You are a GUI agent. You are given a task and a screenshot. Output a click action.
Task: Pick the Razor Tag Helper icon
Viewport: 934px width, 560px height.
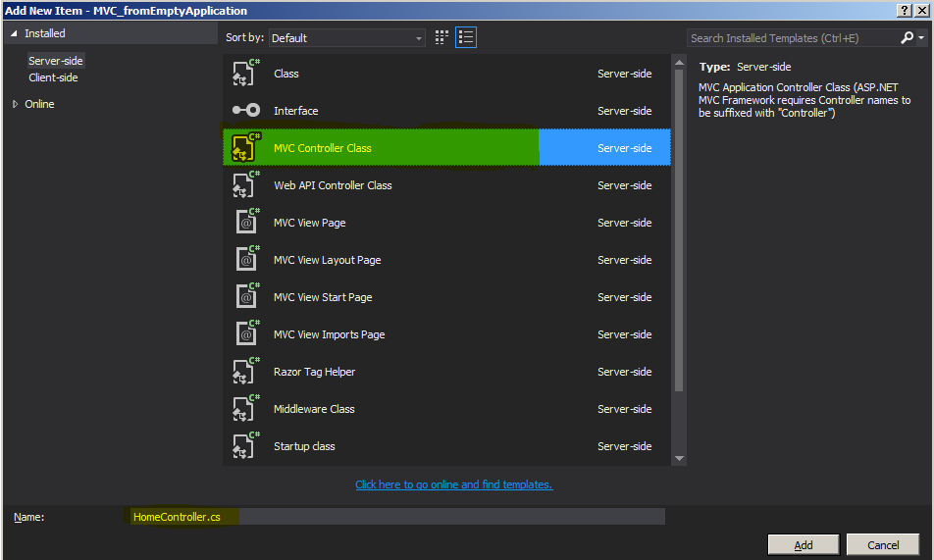245,371
